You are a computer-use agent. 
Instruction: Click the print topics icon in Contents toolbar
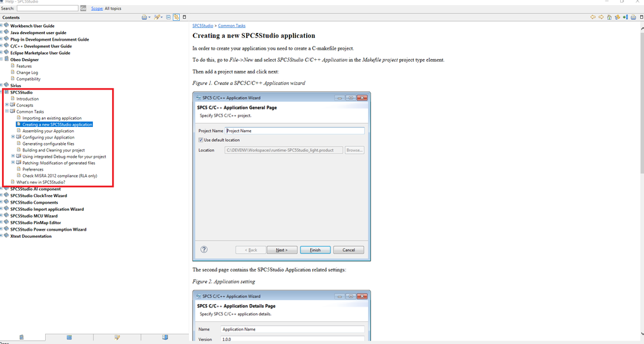click(x=144, y=17)
